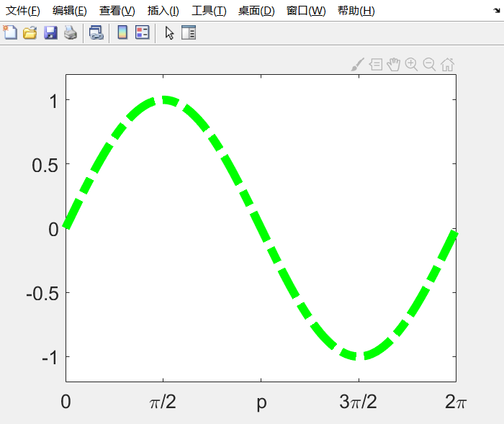This screenshot has height=424, width=504.
Task: Print the figure with the printer icon
Action: pyautogui.click(x=71, y=33)
